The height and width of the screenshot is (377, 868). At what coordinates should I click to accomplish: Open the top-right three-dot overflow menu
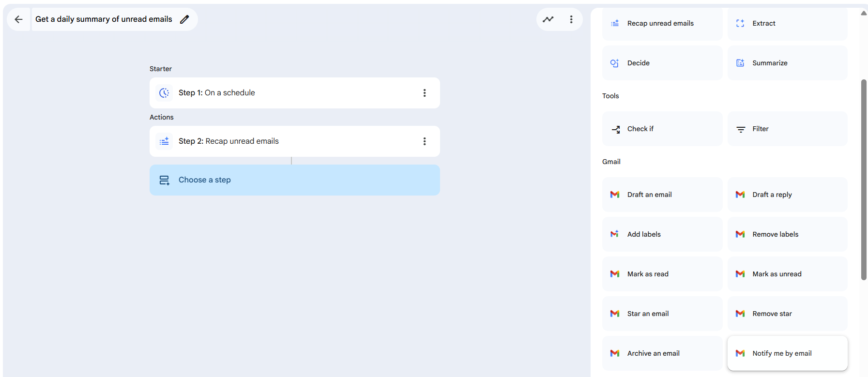(x=571, y=19)
